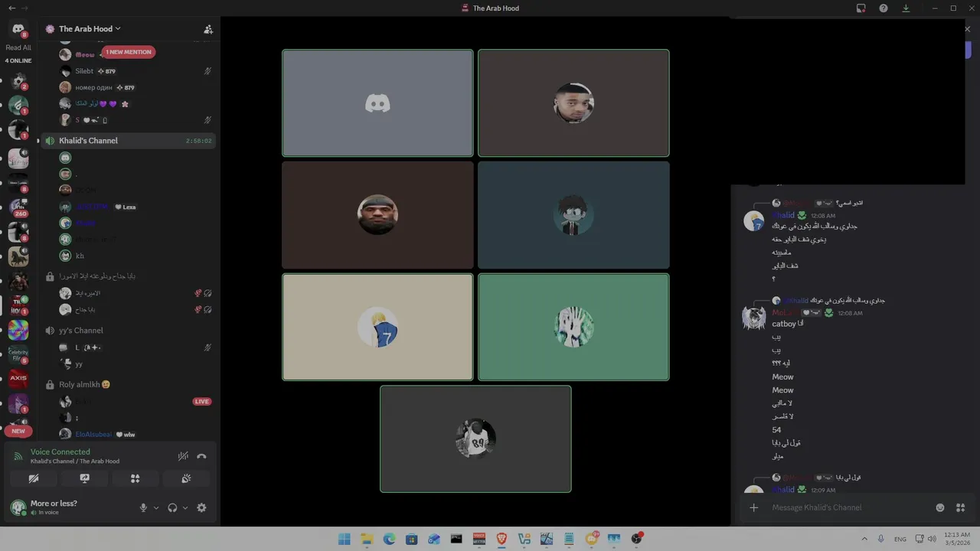Open Microsoft Edge from taskbar
Image resolution: width=980 pixels, height=551 pixels.
[389, 539]
